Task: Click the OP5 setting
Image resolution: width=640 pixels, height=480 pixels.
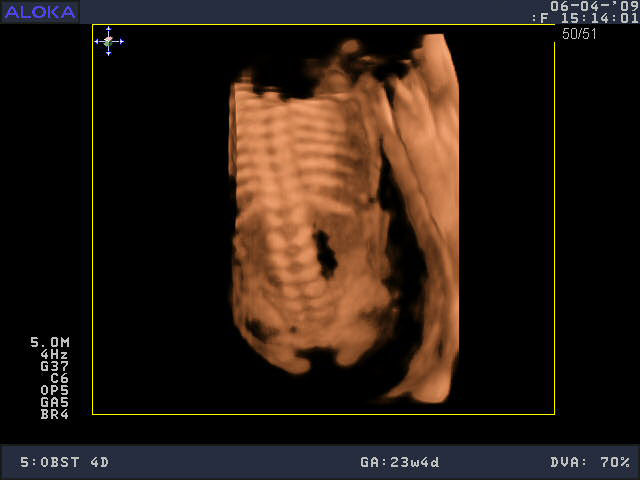Action: pyautogui.click(x=55, y=390)
